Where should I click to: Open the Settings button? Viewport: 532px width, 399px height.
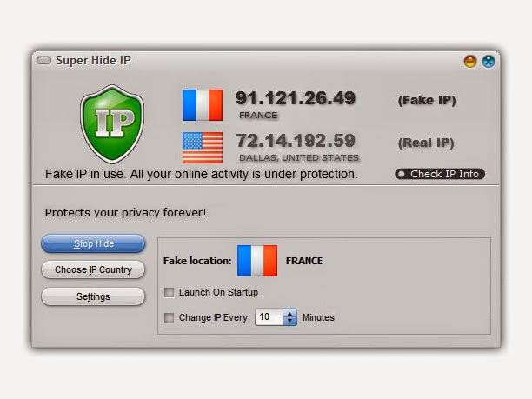[x=93, y=296]
